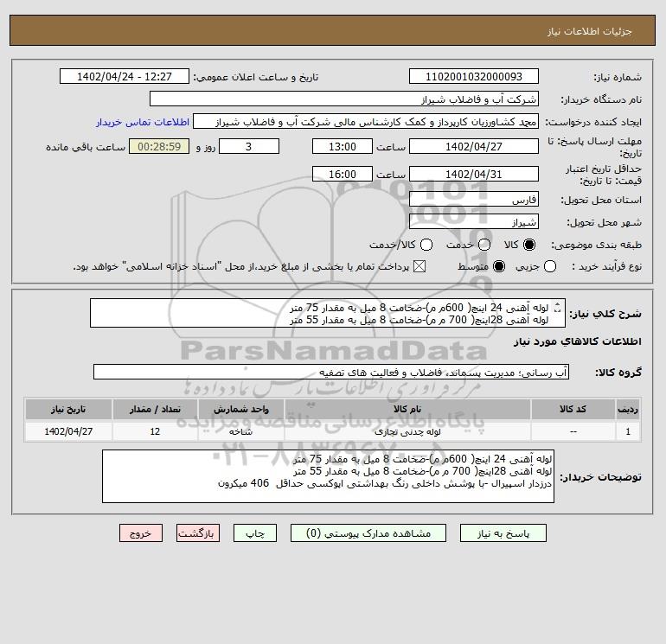Click the price validity date 1402/04/31 field
Image resolution: width=666 pixels, height=644 pixels.
point(474,174)
